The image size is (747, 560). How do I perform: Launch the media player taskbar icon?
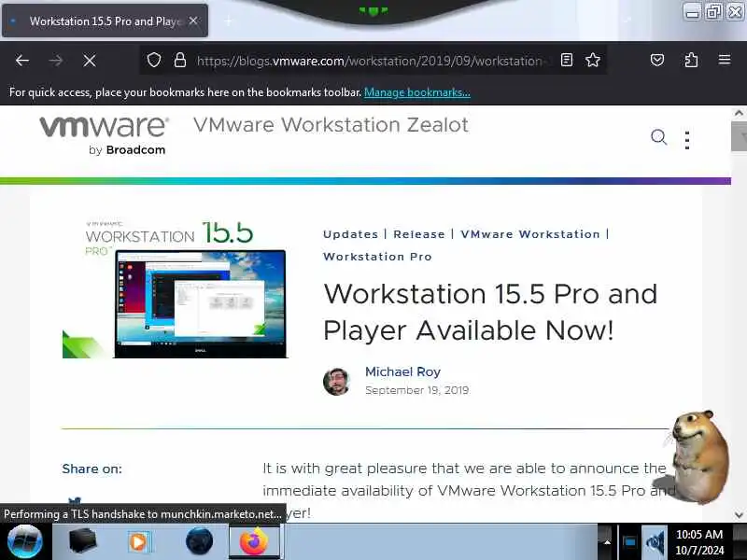tap(139, 541)
